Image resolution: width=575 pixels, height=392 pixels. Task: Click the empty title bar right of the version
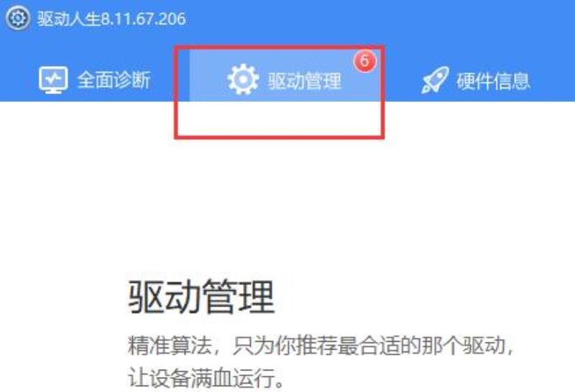(x=379, y=19)
